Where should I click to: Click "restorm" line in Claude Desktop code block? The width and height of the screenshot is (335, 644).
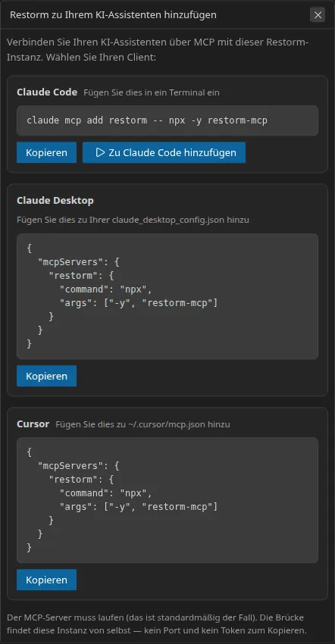pyautogui.click(x=81, y=276)
